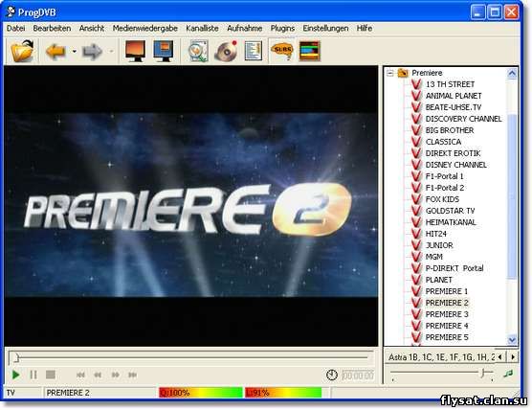
Task: Click the channel list scroll down arrow
Action: [x=512, y=339]
